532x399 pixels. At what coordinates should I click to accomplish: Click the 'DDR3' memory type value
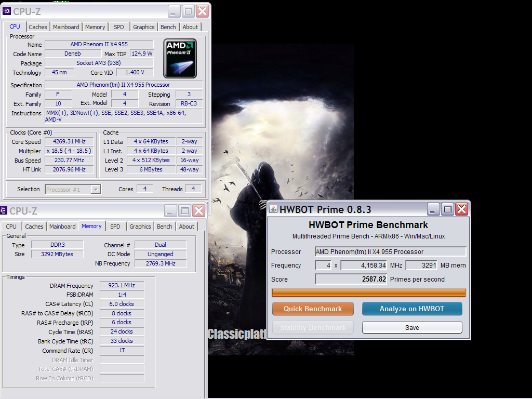click(57, 245)
